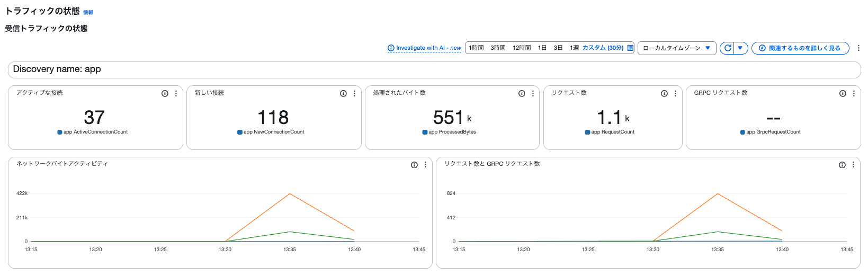Click Investigate with AI link
This screenshot has width=868, height=275.
click(424, 48)
